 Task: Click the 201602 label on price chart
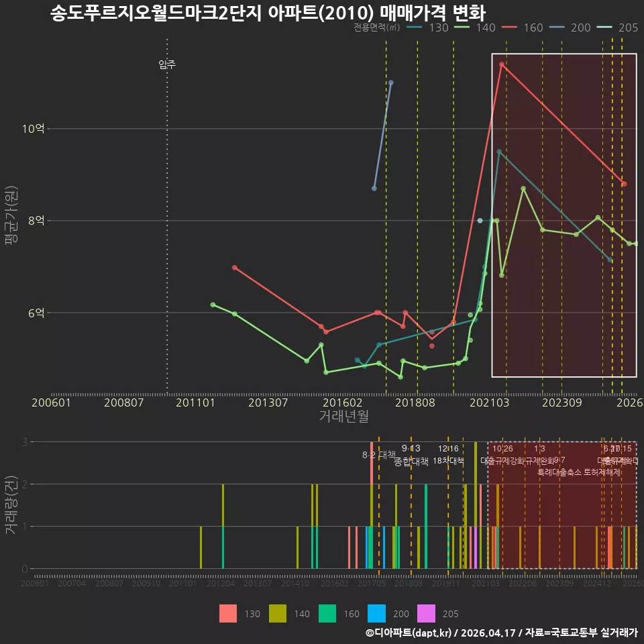343,402
